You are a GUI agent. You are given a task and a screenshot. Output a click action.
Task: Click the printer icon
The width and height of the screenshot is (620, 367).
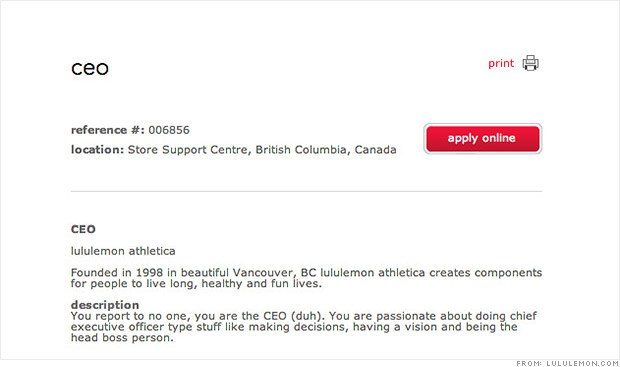coord(530,63)
